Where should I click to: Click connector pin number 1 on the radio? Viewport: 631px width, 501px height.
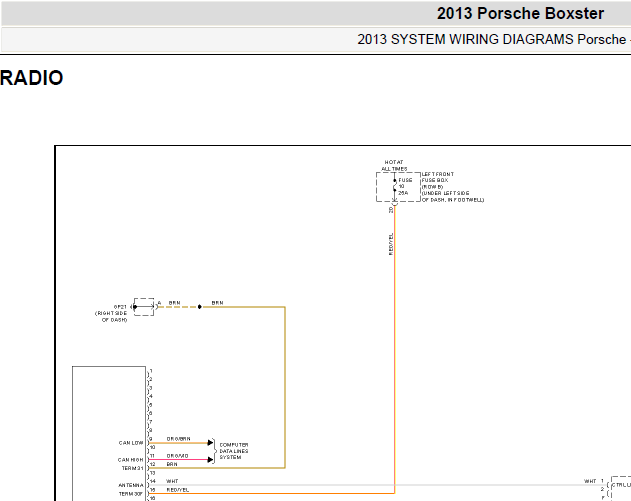(x=151, y=371)
